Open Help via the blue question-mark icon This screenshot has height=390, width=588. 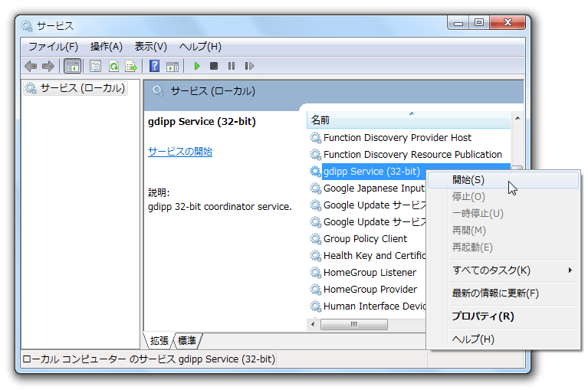(x=155, y=66)
